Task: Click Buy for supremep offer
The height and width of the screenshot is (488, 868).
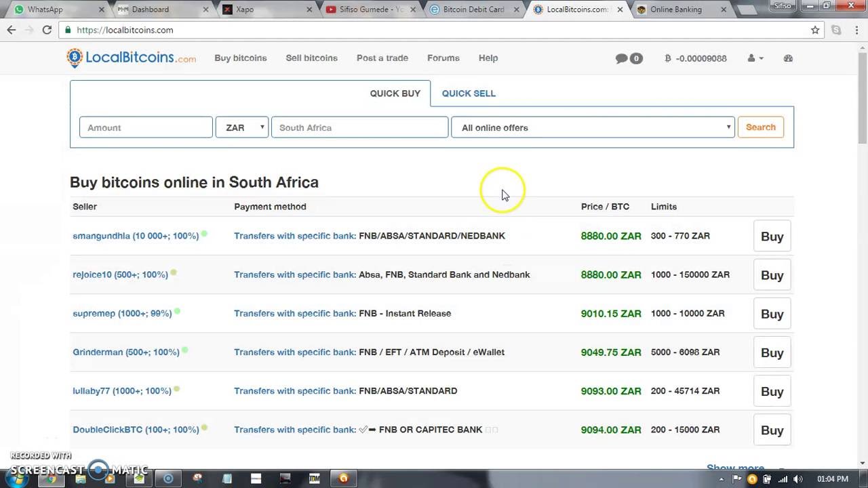Action: [x=772, y=314]
